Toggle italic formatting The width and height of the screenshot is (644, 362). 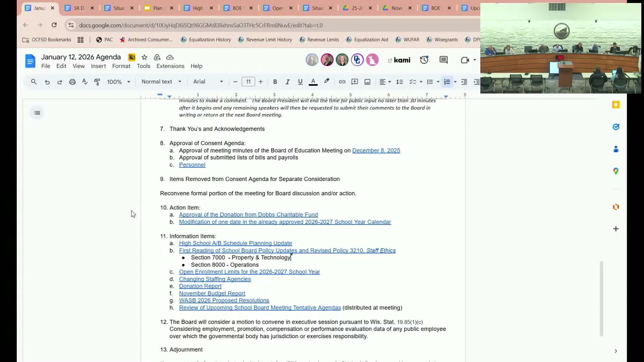tap(287, 82)
